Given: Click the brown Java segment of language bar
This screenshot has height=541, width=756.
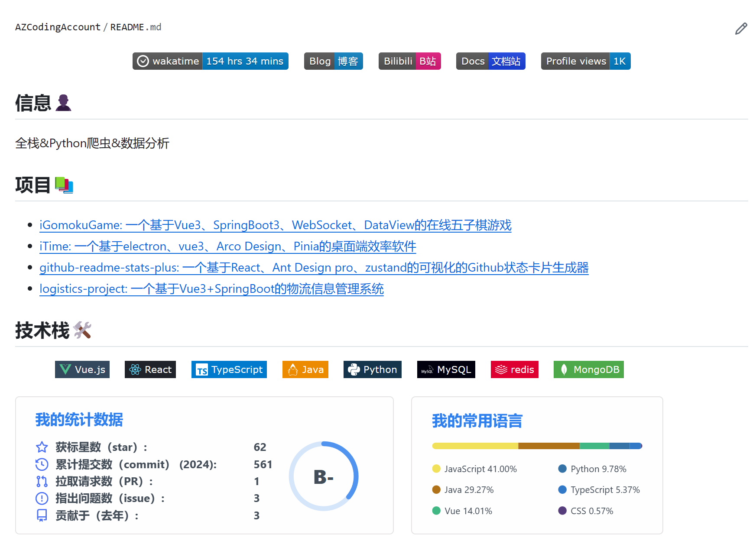Looking at the screenshot, I should click(549, 446).
